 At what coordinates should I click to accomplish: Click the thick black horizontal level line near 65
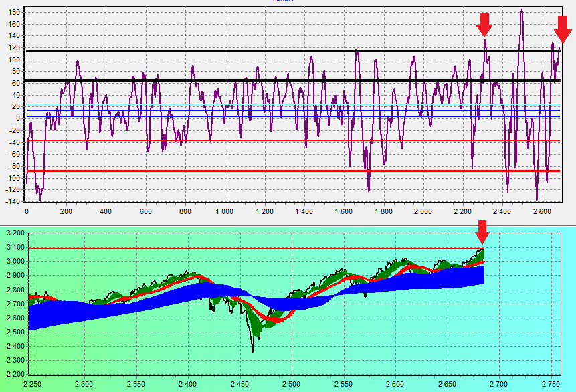tap(293, 80)
